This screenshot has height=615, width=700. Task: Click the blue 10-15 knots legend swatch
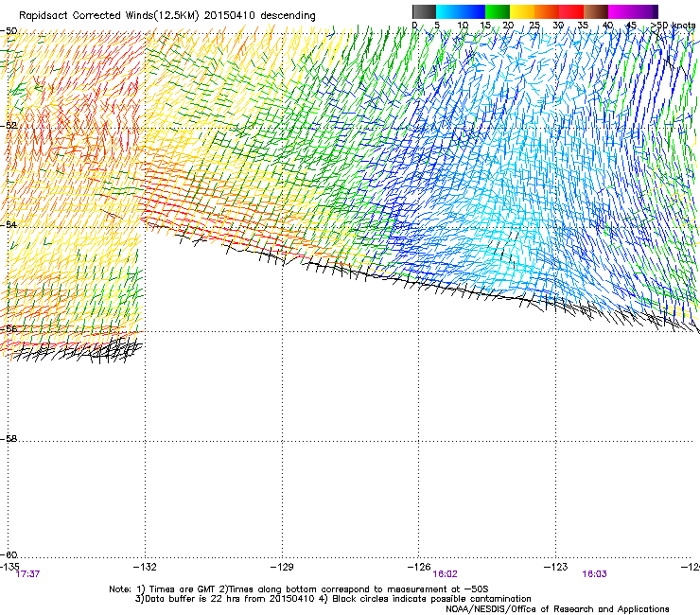[x=473, y=11]
